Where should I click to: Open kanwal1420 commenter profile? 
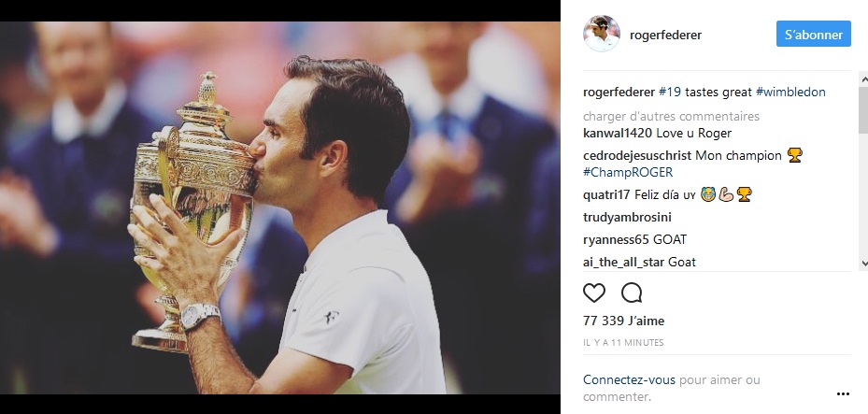tap(618, 133)
